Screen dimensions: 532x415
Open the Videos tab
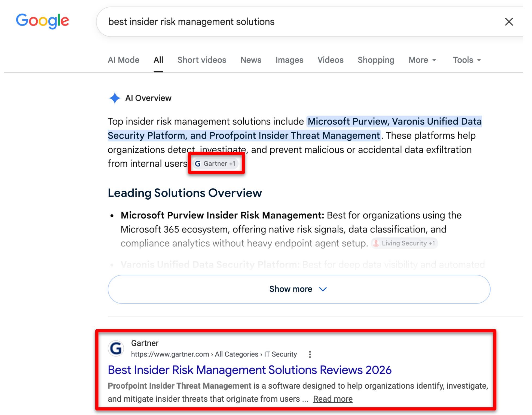[x=331, y=60]
